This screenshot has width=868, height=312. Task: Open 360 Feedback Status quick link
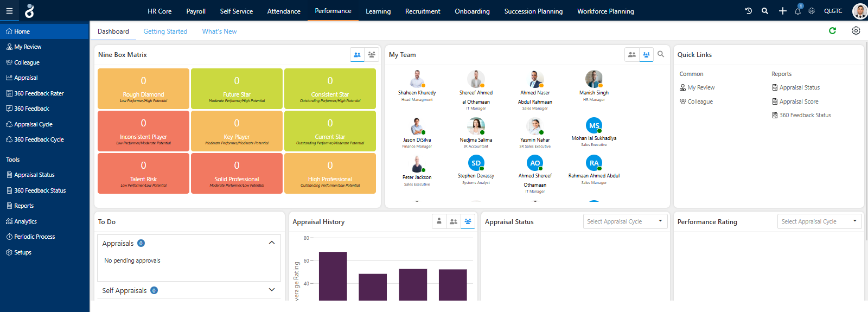[x=802, y=115]
